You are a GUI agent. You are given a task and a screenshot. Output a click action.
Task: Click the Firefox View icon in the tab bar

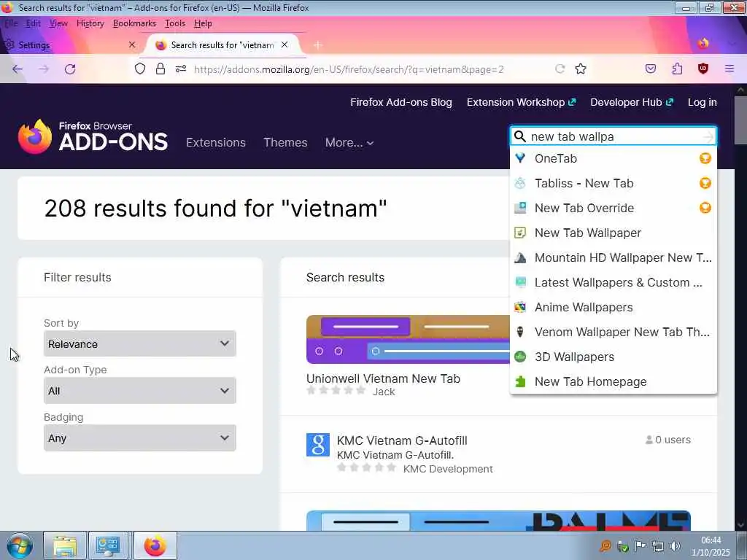pyautogui.click(x=703, y=44)
